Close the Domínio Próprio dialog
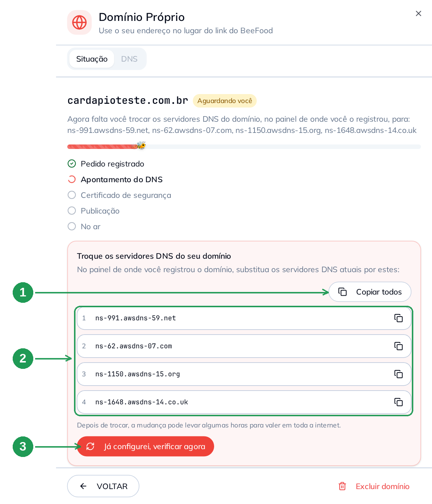The height and width of the screenshot is (504, 432). pyautogui.click(x=419, y=13)
